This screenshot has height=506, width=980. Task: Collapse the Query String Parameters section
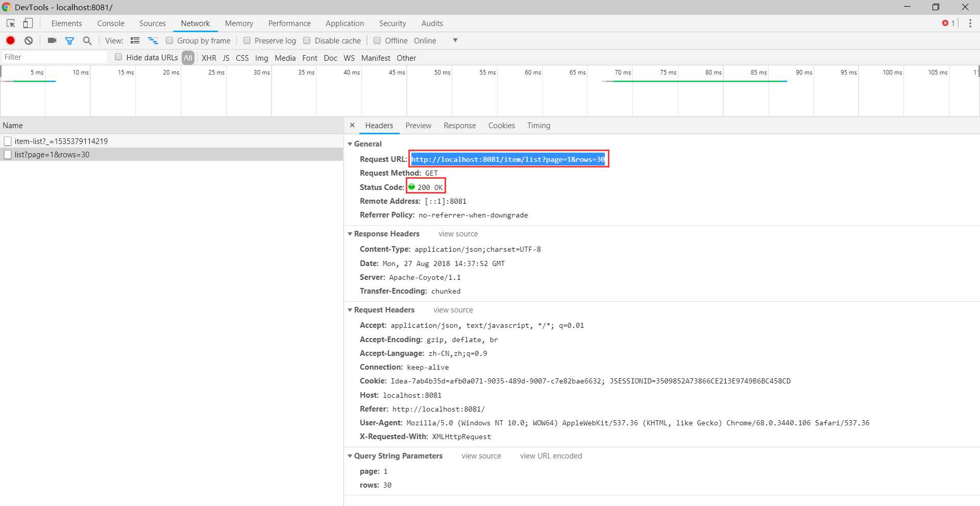pyautogui.click(x=350, y=456)
